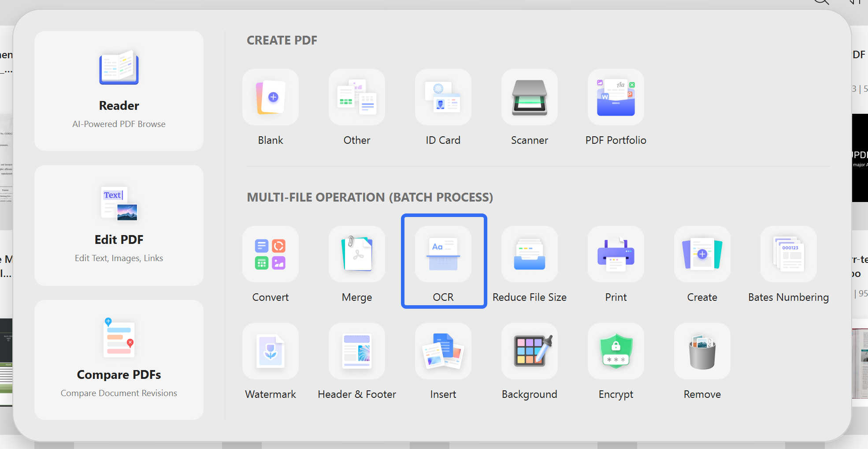Open batch Watermark tool
This screenshot has height=449, width=868.
pyautogui.click(x=271, y=351)
